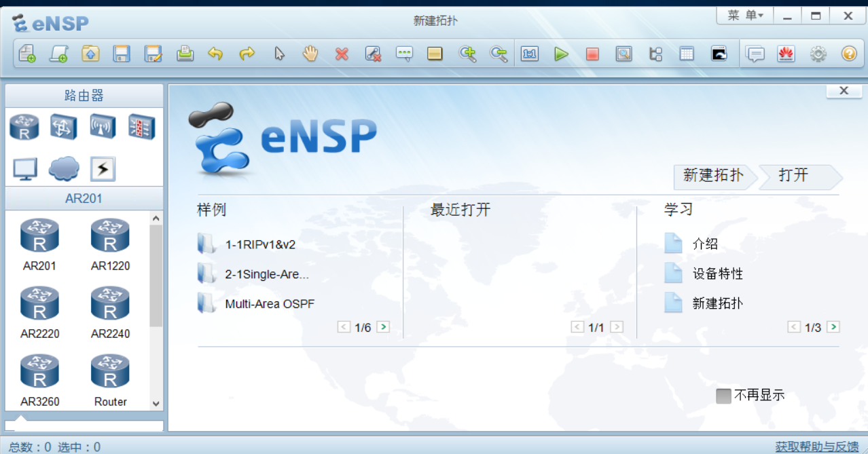Image resolution: width=868 pixels, height=454 pixels.
Task: Open the Huawei website icon in toolbar
Action: [786, 54]
